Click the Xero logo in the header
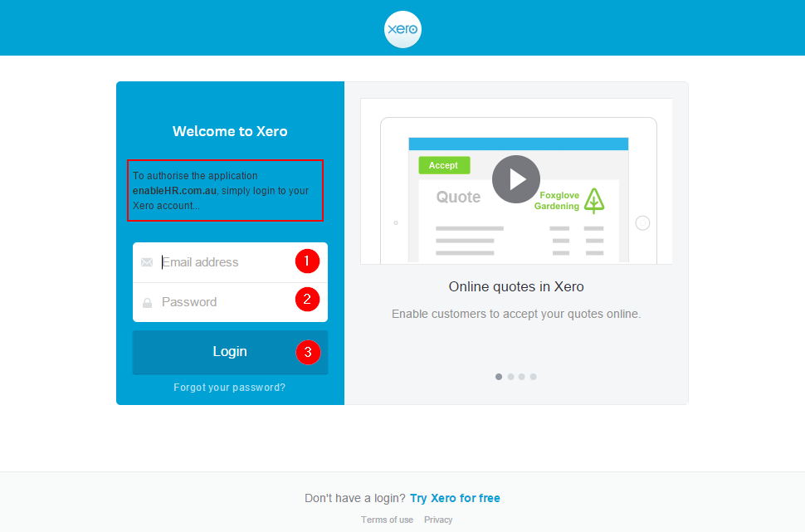 pos(402,29)
